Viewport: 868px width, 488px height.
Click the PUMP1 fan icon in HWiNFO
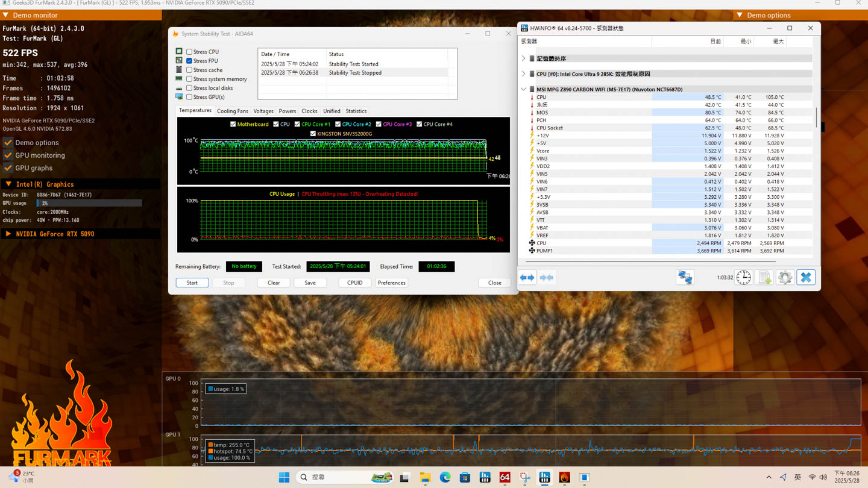click(x=532, y=251)
